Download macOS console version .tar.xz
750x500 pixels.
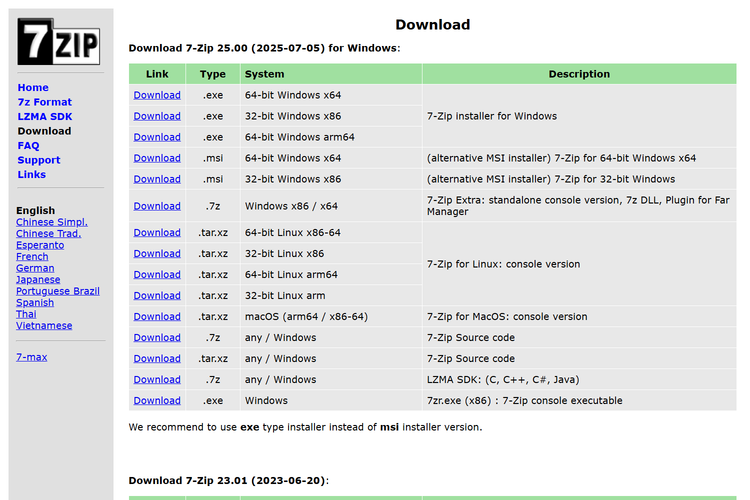[157, 317]
